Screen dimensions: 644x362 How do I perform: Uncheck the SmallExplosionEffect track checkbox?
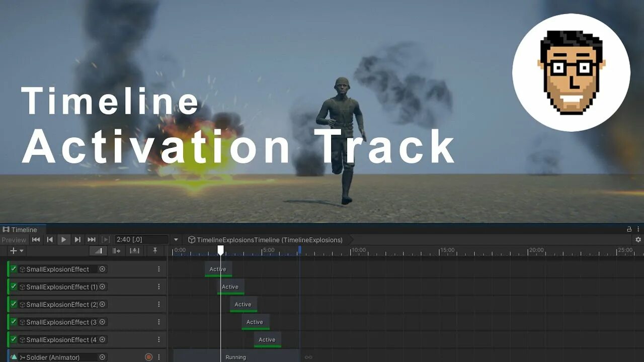pos(14,269)
